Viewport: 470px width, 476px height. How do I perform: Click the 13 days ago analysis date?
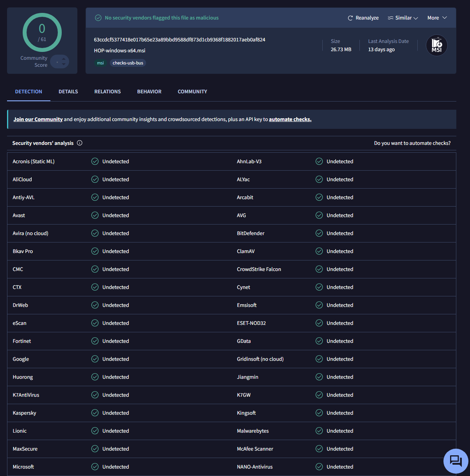pyautogui.click(x=381, y=50)
